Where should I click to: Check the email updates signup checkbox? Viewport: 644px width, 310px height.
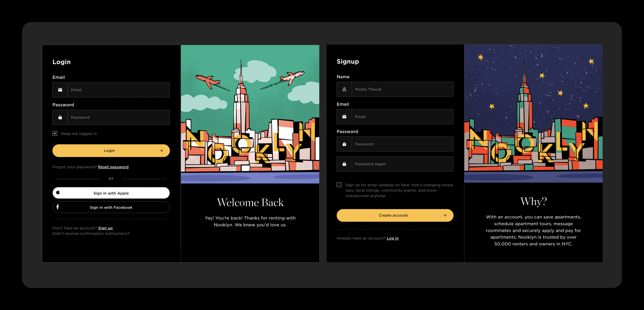[339, 185]
